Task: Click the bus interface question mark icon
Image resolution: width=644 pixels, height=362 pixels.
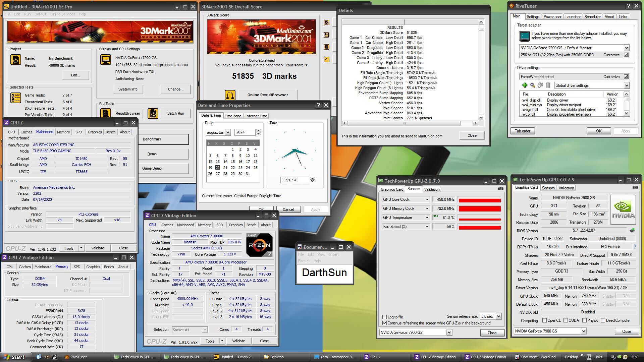Action: point(635,247)
